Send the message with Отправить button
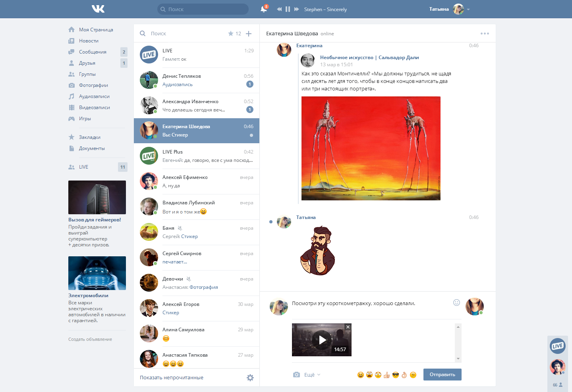 coord(443,375)
